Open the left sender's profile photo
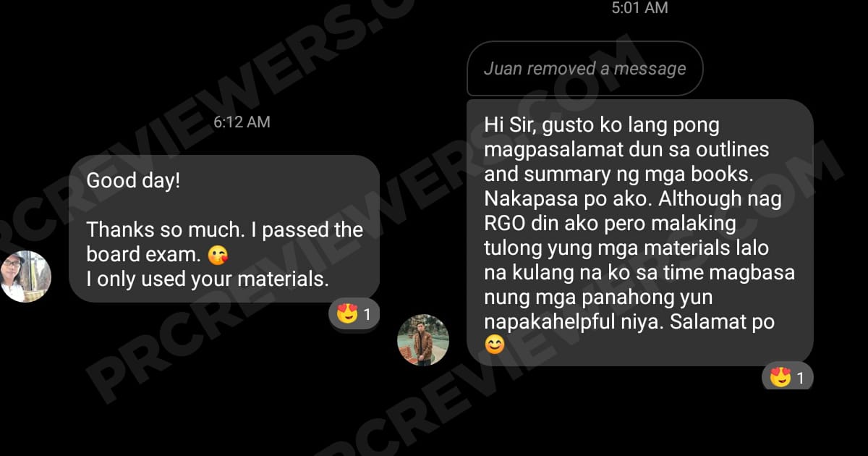Viewport: 868px width, 456px height. [x=25, y=276]
